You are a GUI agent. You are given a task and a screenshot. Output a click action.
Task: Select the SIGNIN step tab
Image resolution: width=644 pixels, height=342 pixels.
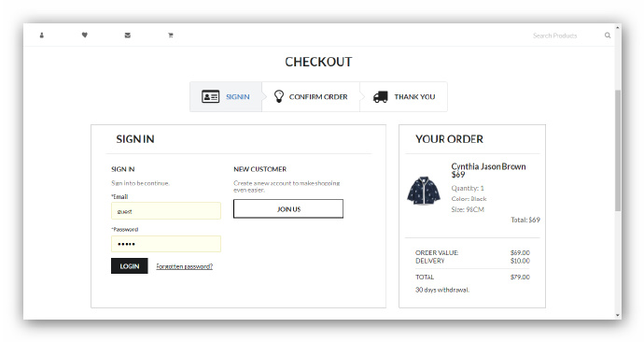[226, 96]
